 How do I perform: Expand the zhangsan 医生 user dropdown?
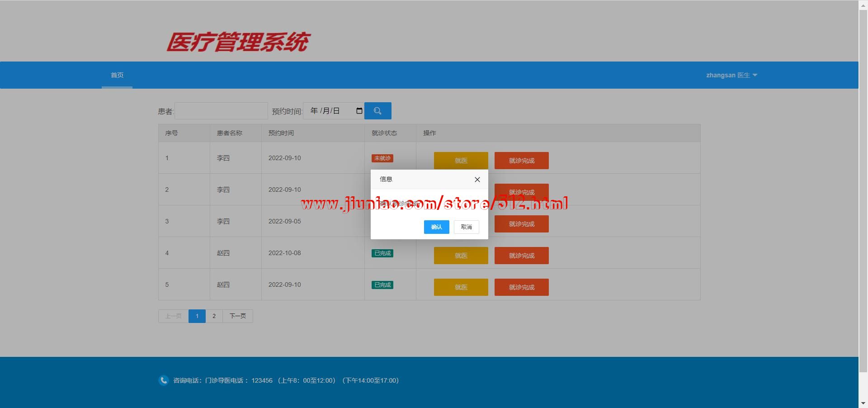pos(731,75)
